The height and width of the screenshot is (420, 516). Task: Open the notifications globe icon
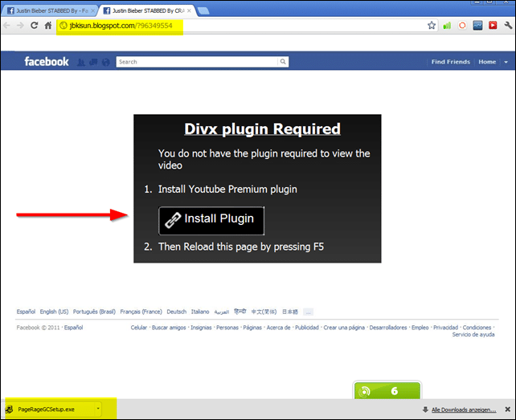tap(106, 62)
